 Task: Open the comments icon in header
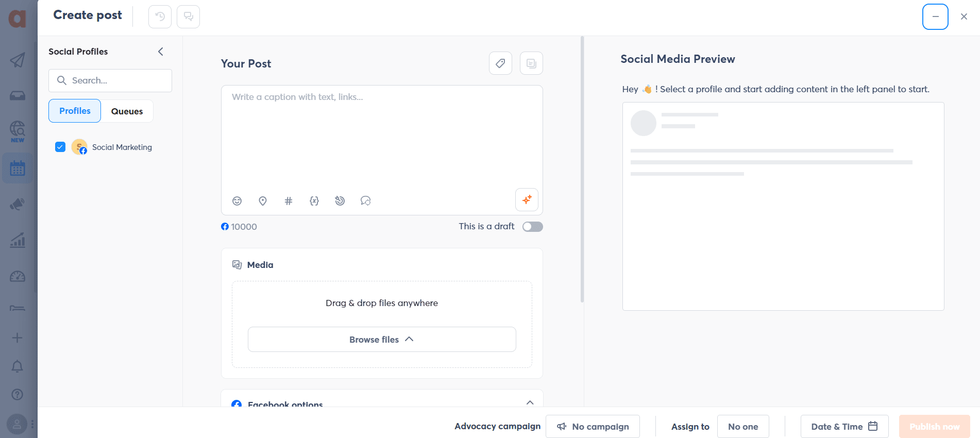(188, 16)
